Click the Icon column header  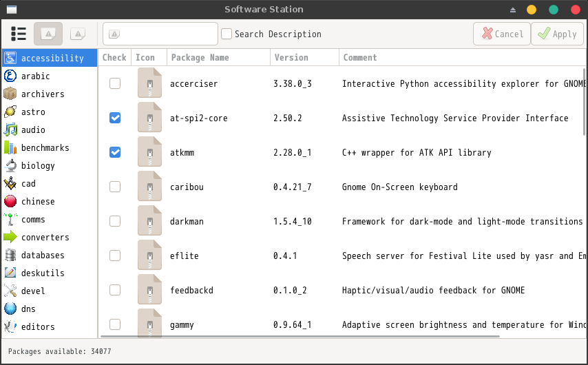click(149, 57)
